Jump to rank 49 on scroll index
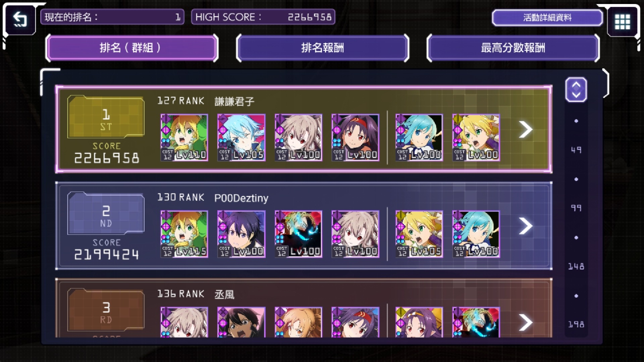644x362 pixels. click(576, 150)
